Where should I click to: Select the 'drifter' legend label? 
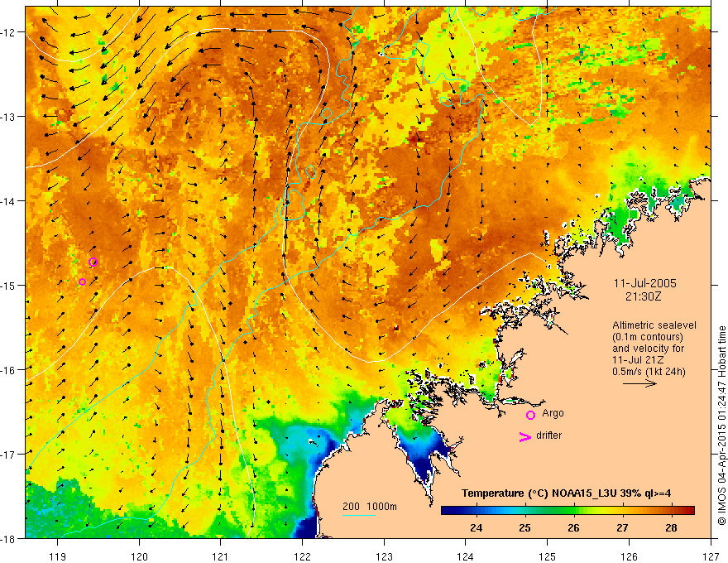coord(548,435)
